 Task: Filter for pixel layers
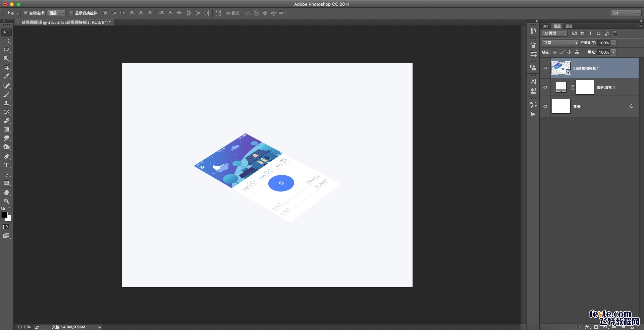click(574, 34)
